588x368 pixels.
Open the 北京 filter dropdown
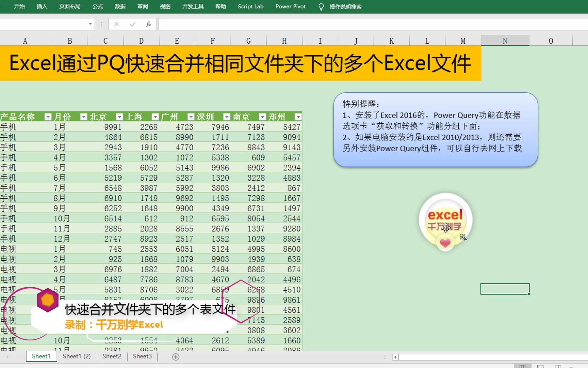pyautogui.click(x=119, y=117)
